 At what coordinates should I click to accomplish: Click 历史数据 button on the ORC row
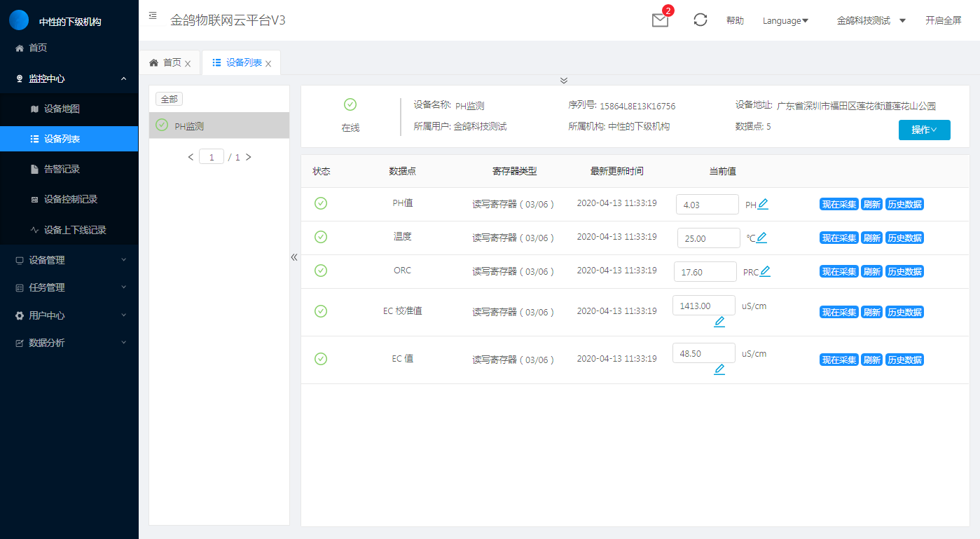pos(904,271)
